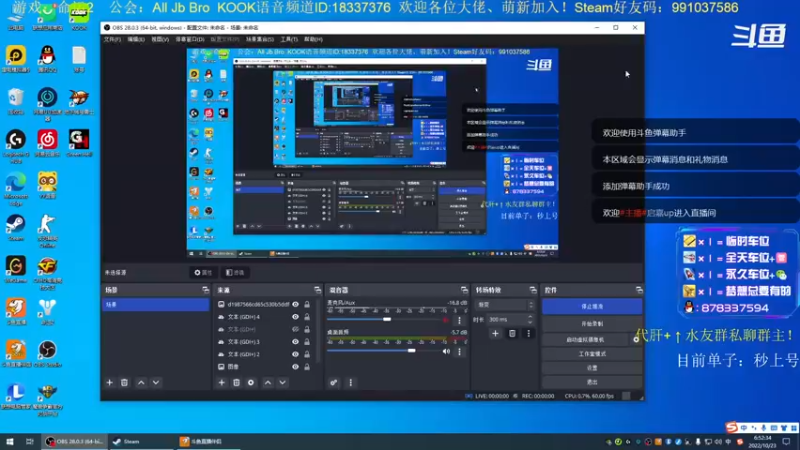Toggle Studio Mode button
The image size is (800, 450).
tap(592, 354)
